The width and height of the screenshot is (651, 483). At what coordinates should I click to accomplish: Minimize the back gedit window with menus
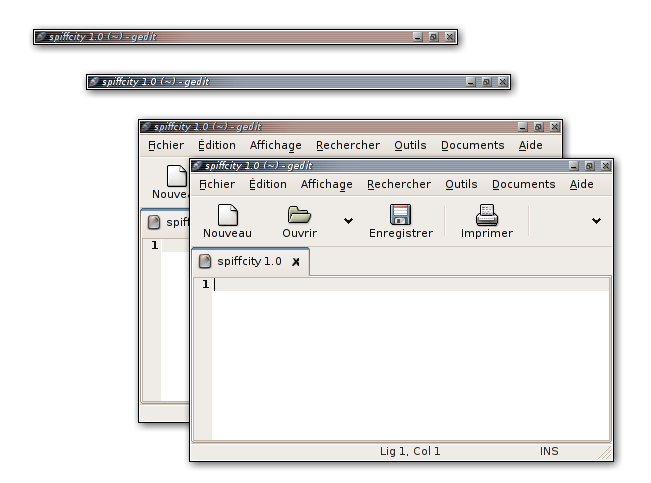tap(523, 127)
